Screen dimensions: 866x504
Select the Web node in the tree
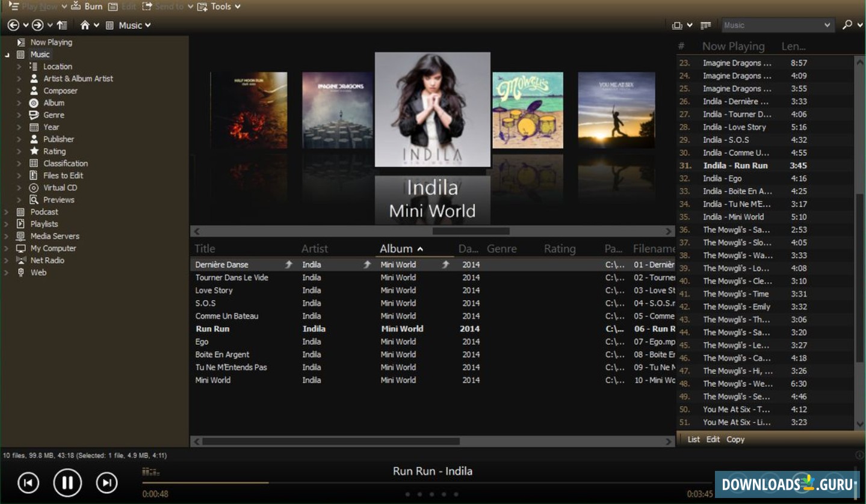[38, 272]
